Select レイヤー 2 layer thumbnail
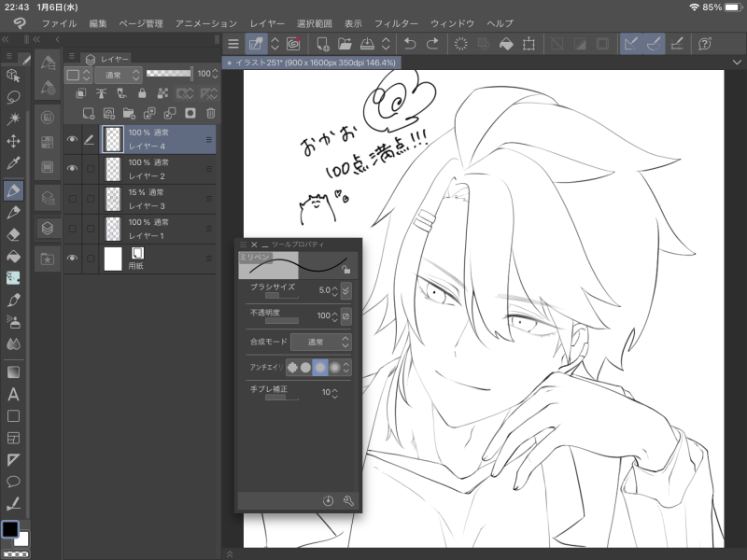747x560 pixels. pos(113,169)
